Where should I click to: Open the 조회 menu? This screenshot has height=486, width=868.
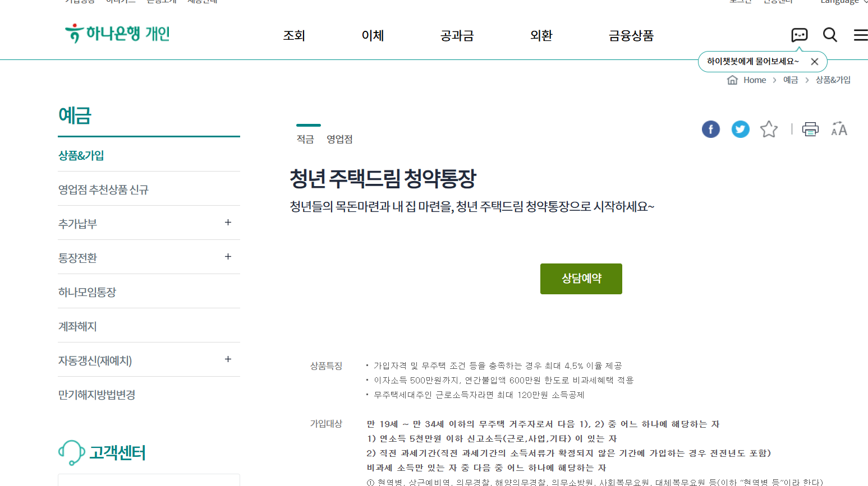click(x=294, y=35)
